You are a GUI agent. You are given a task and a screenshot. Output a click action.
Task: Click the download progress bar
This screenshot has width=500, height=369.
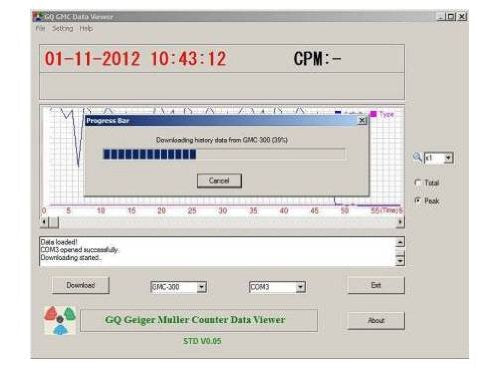[224, 154]
